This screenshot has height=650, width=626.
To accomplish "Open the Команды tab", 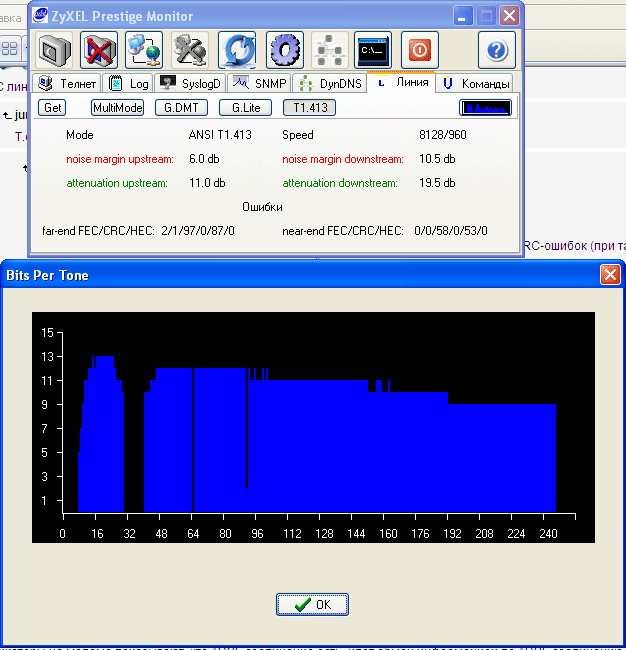I will click(x=477, y=84).
